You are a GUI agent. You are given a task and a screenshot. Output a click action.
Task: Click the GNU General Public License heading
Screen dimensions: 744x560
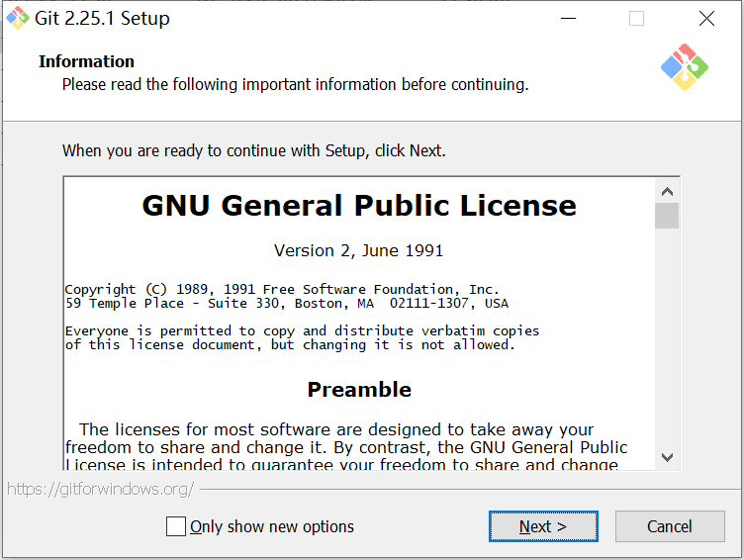359,206
